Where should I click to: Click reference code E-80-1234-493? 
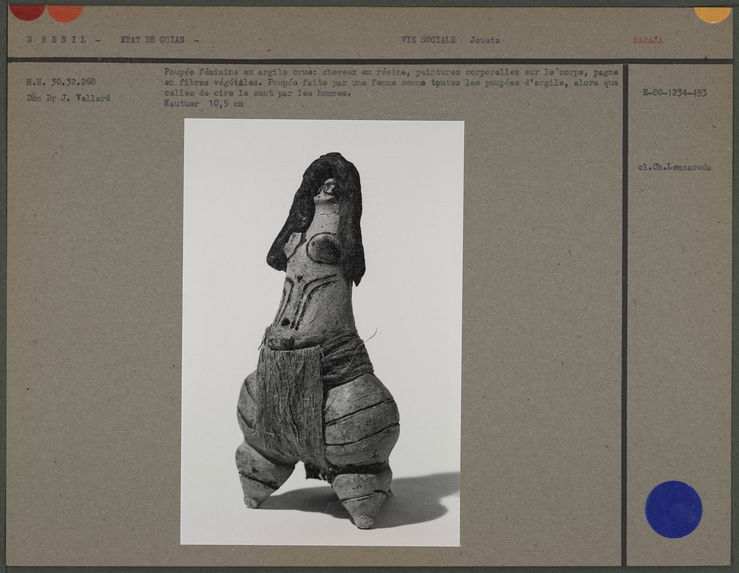(674, 92)
